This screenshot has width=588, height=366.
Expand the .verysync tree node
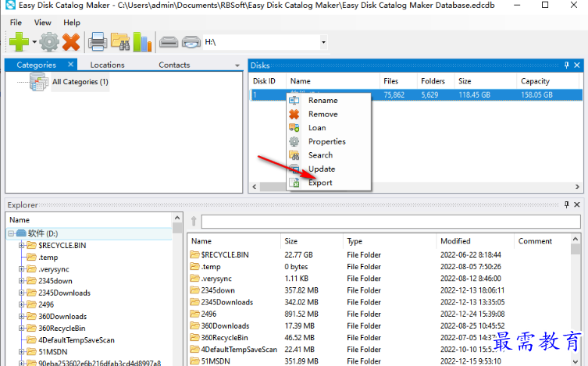coord(21,269)
